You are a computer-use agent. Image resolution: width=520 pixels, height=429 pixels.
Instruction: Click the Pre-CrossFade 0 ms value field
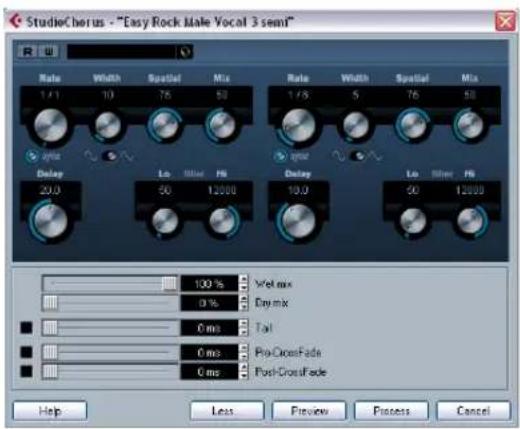tap(209, 352)
